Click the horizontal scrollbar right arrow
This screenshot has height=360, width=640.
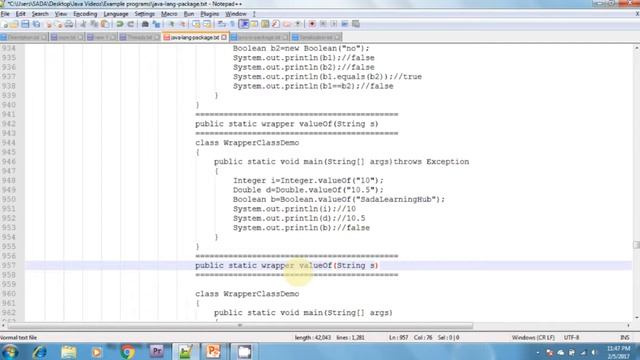tap(629, 325)
